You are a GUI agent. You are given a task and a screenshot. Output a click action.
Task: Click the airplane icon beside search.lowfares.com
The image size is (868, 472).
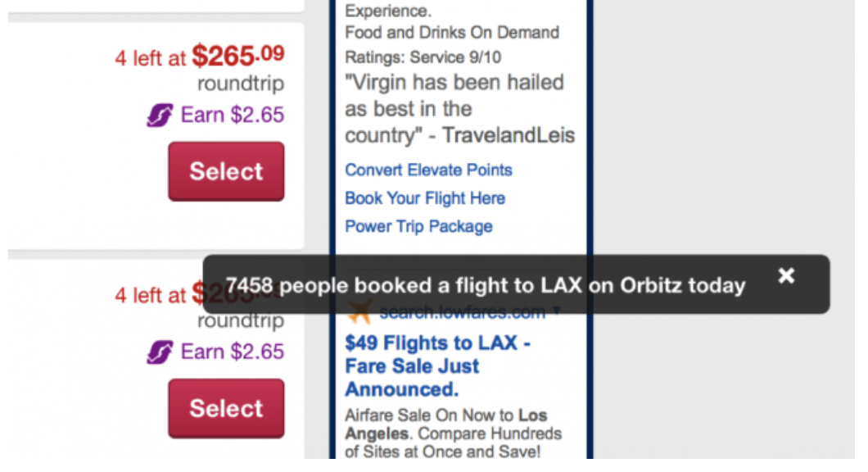(359, 312)
